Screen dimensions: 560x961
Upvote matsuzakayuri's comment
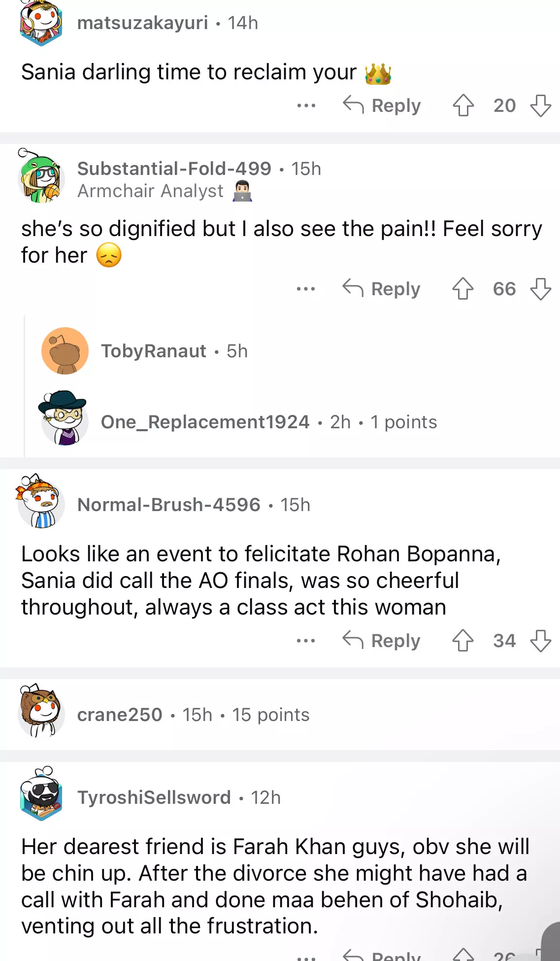click(463, 105)
